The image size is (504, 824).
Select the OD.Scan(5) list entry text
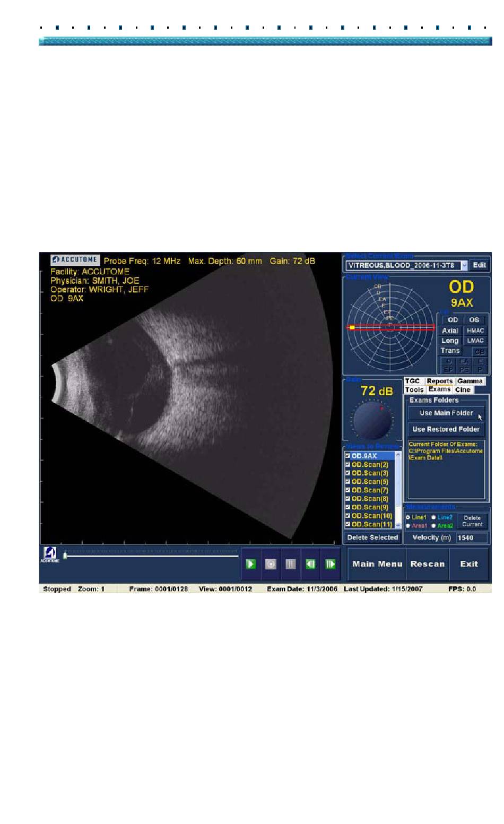(x=370, y=482)
